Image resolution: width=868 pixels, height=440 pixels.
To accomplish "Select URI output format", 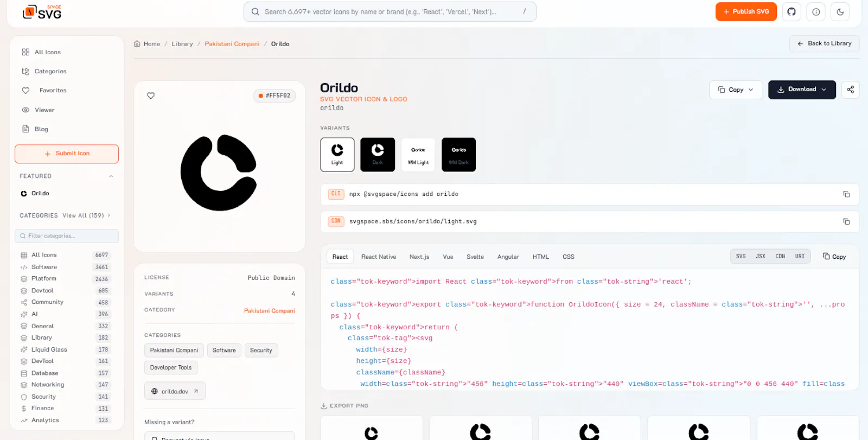I will [x=800, y=257].
